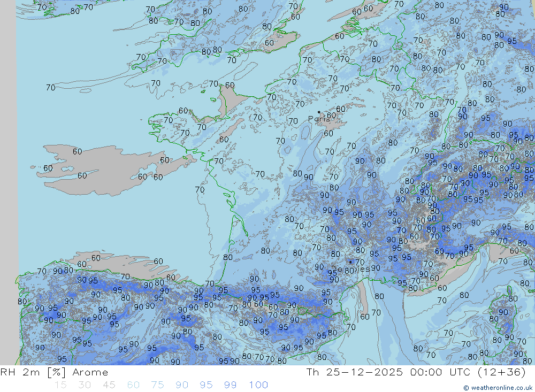Screen dimensions: 535x392
Task: Click the 'RH 2m [%] Arome' title
Action: pyautogui.click(x=54, y=372)
